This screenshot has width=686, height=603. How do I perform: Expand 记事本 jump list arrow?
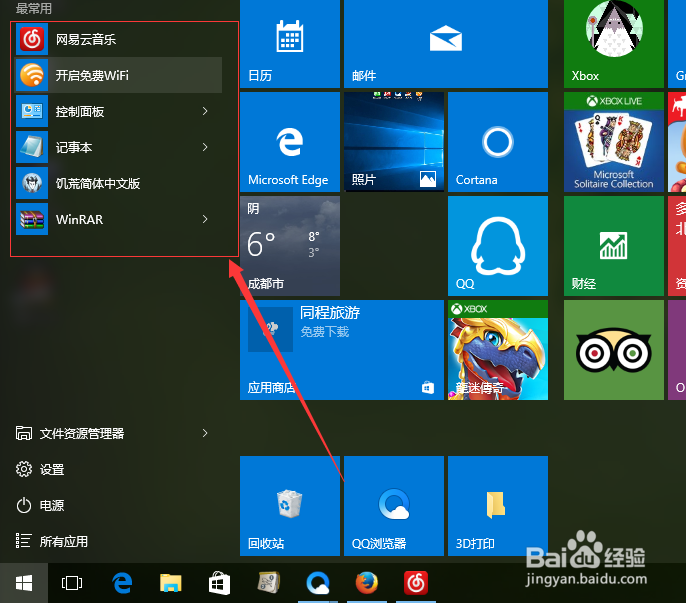[x=205, y=147]
